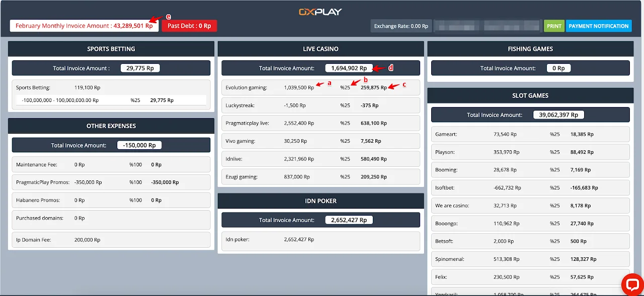Click the Gameart slot row

[x=530, y=135]
